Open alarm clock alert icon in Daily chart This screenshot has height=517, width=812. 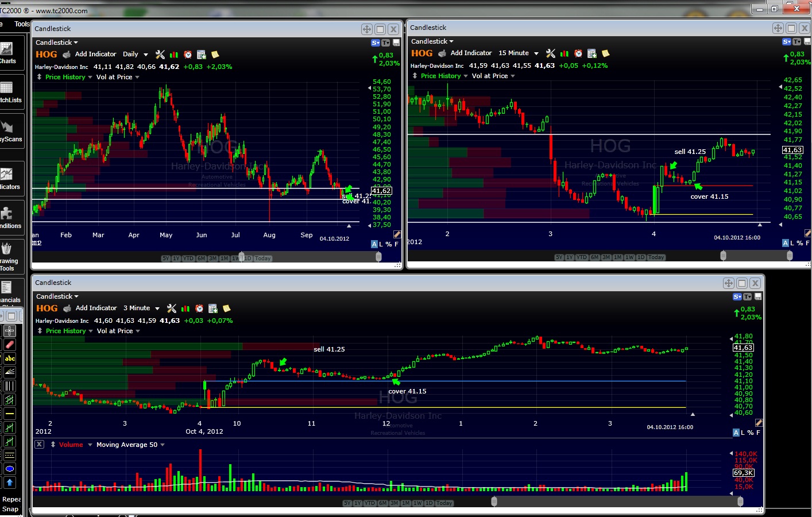tap(188, 55)
